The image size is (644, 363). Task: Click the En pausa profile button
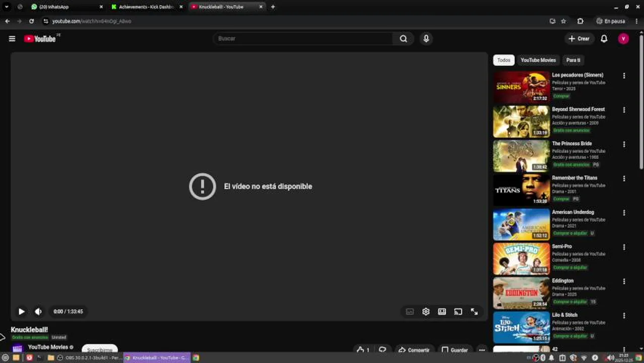coord(610,21)
